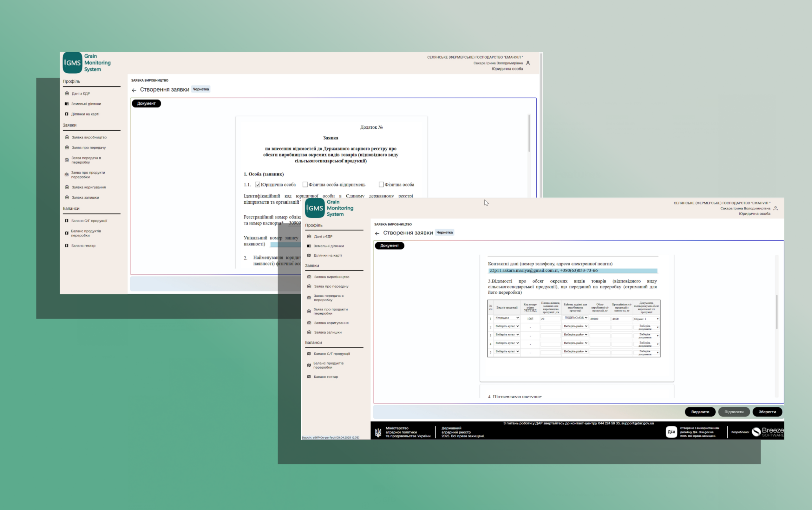Open the Кукурудза crop dropdown in row 1
812x510 pixels.
(507, 317)
